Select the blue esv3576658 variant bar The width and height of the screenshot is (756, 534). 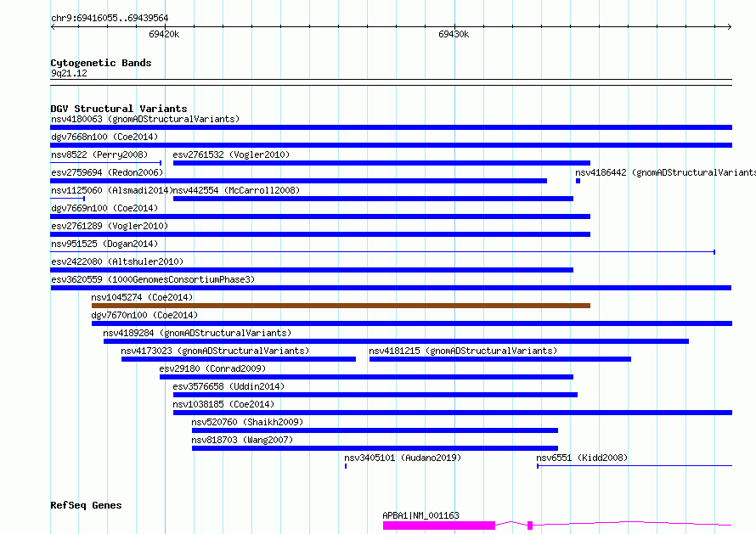[x=375, y=395]
